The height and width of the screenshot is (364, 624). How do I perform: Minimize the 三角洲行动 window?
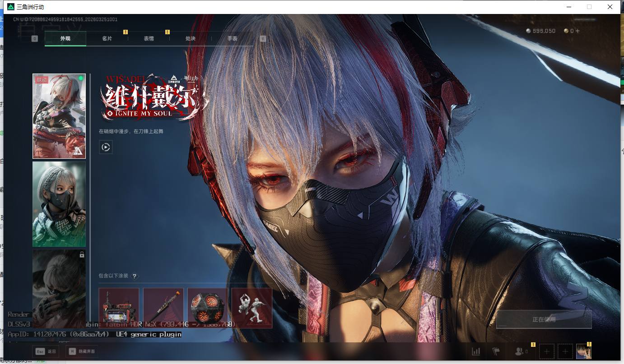[568, 7]
